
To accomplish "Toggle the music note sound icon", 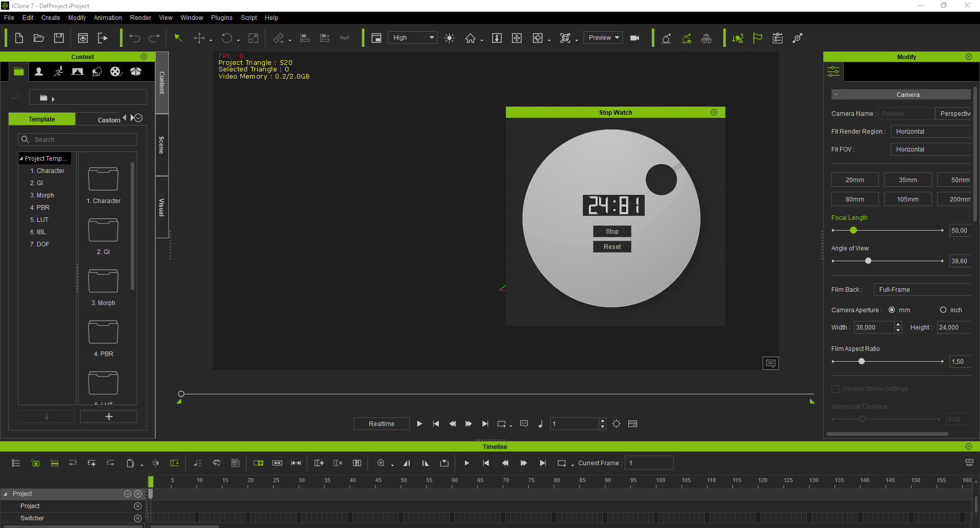I will (x=541, y=424).
